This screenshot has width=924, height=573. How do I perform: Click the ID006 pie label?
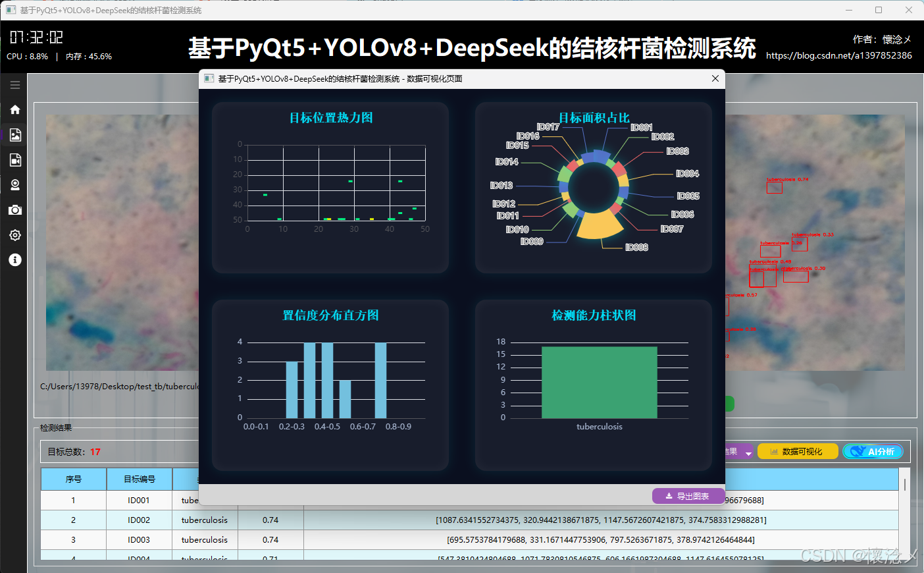[682, 214]
